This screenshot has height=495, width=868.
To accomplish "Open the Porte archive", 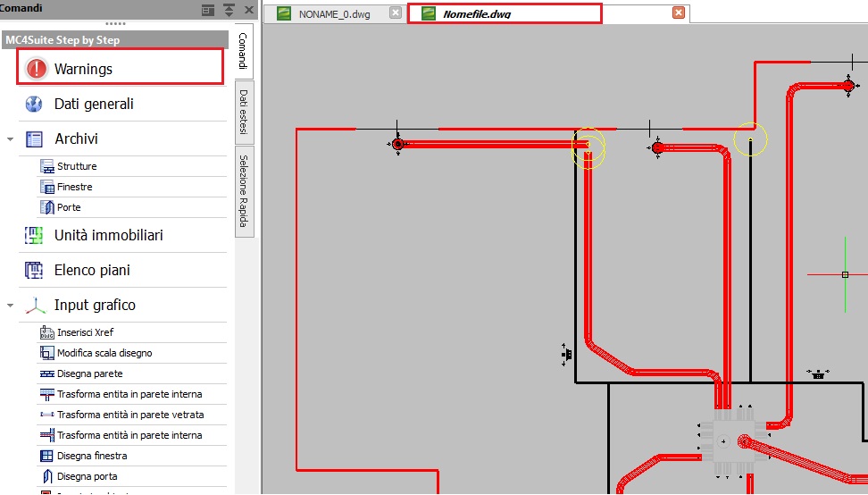I will 69,207.
